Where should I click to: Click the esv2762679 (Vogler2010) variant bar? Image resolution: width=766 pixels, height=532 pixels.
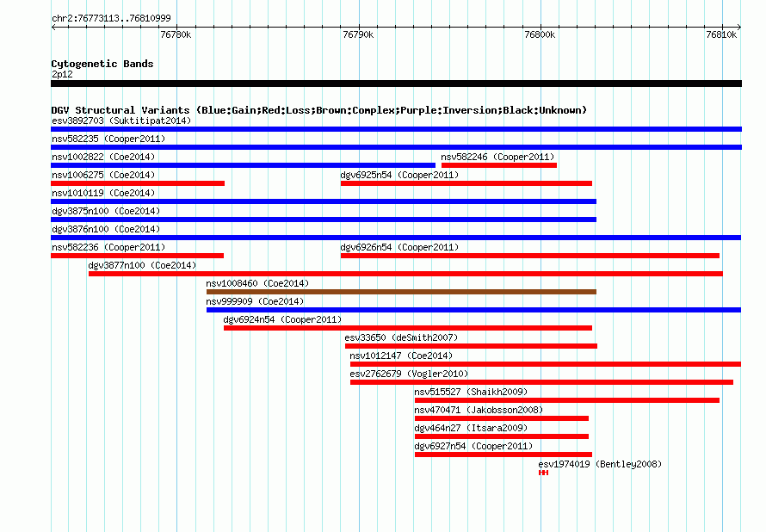[541, 382]
